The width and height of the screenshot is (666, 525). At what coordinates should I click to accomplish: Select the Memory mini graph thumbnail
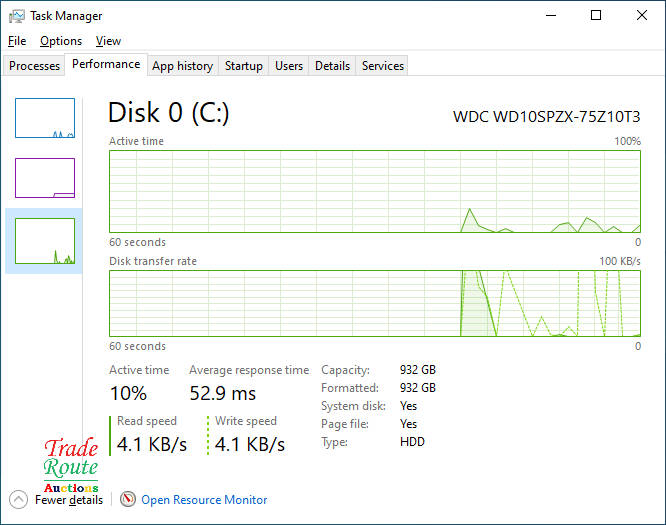tap(45, 178)
